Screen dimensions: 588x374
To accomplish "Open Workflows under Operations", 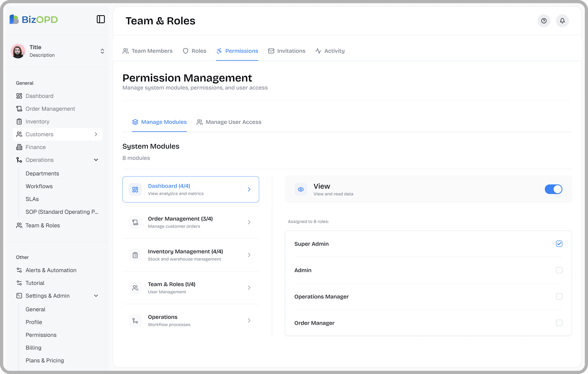I will pyautogui.click(x=39, y=186).
